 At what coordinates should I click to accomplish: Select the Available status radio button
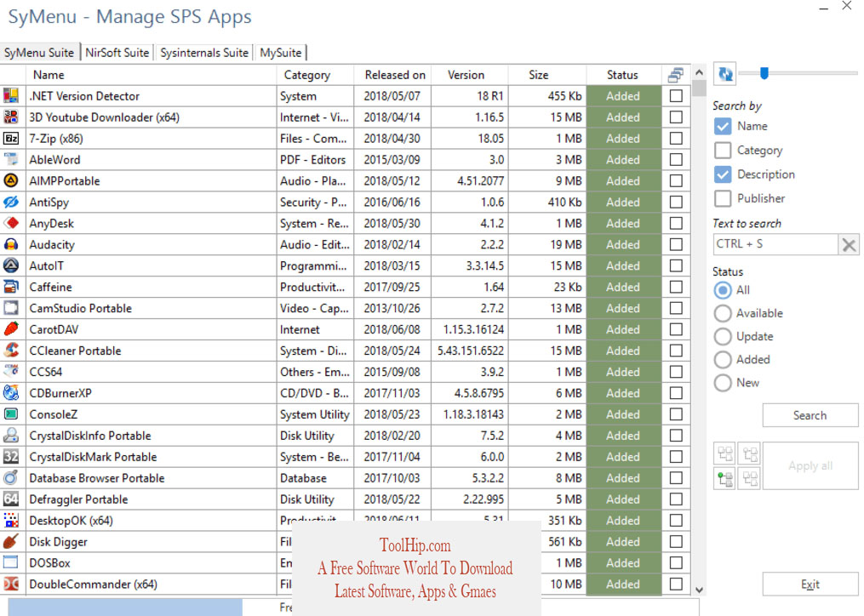click(x=723, y=313)
